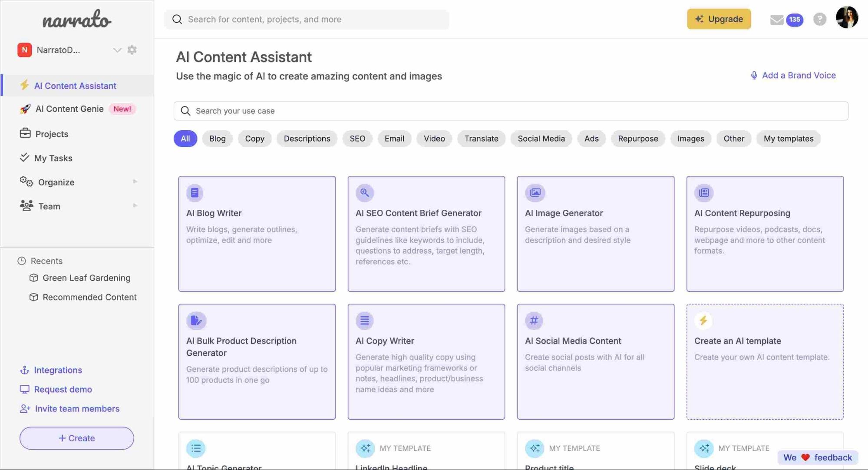The image size is (868, 470).
Task: Open the inbox mail icon
Action: click(x=776, y=20)
